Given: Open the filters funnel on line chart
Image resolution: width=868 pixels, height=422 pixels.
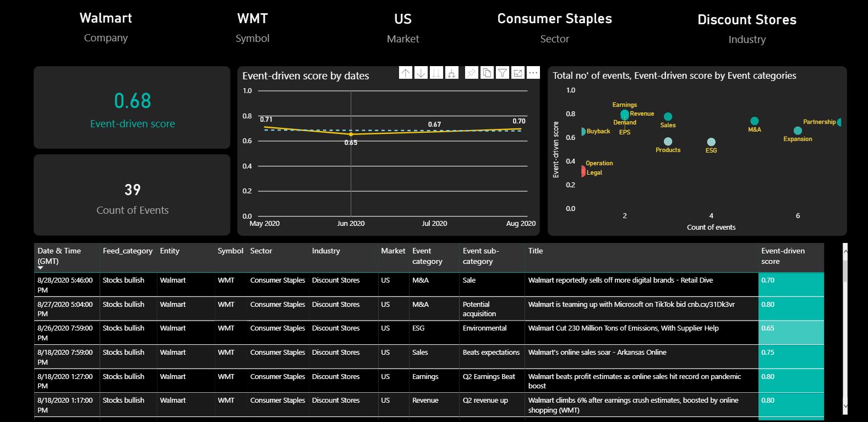Looking at the screenshot, I should click(503, 73).
